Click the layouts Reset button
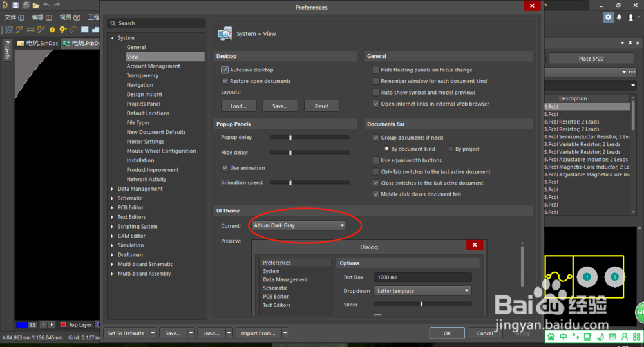Image resolution: width=644 pixels, height=347 pixels. point(321,106)
